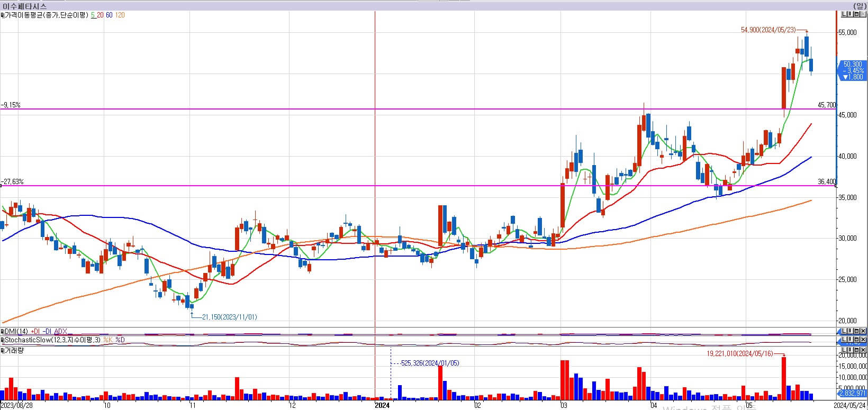
Task: Click the 36,400 horizontal line price label
Action: coord(827,182)
